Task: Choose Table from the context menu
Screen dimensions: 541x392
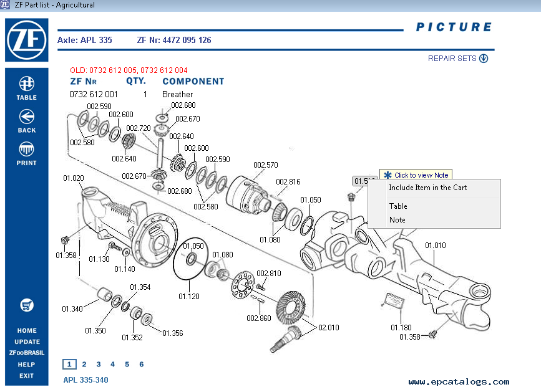Action: [397, 206]
